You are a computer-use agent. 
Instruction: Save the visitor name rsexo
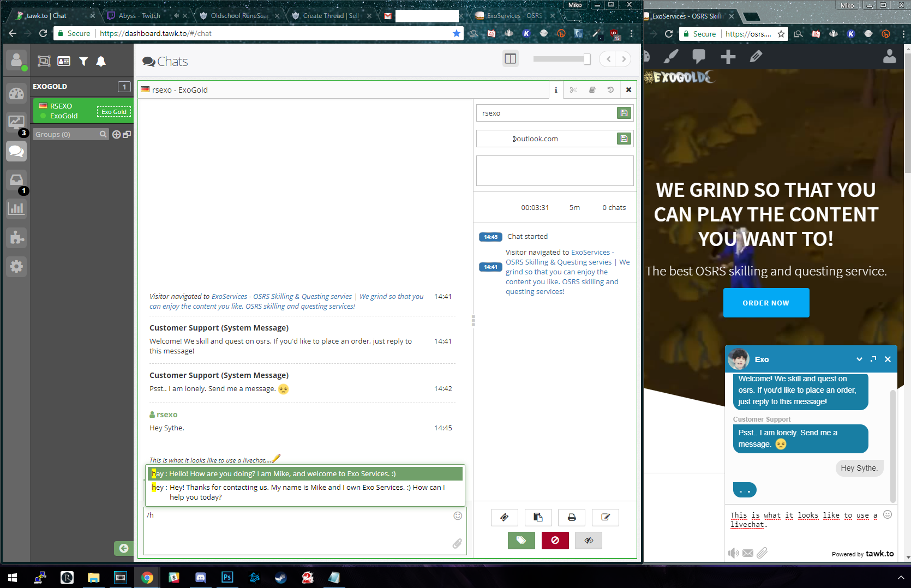[x=624, y=113]
